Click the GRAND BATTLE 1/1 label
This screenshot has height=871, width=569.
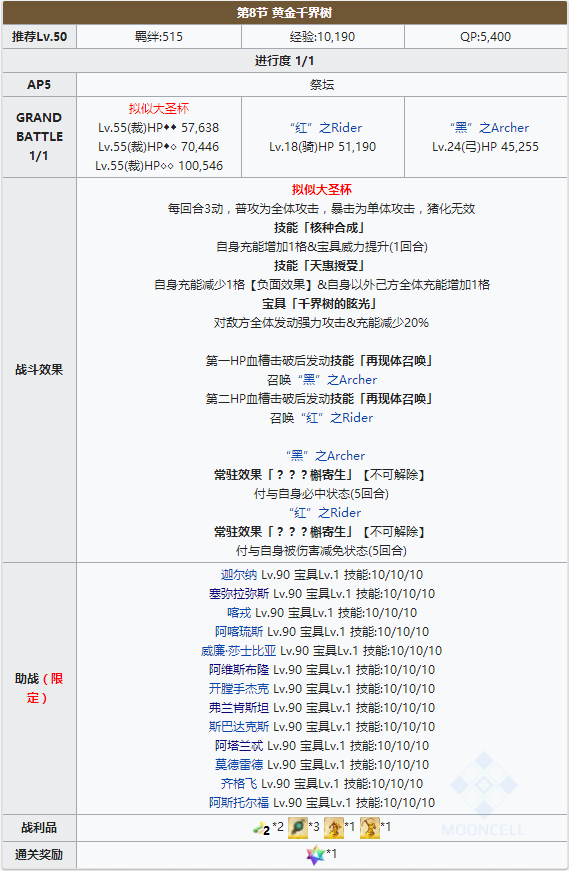39,137
